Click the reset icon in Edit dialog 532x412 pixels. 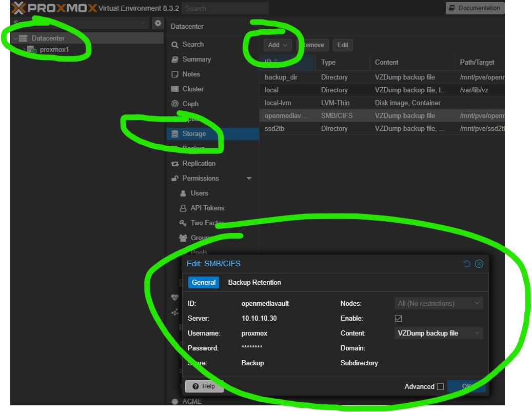(466, 264)
